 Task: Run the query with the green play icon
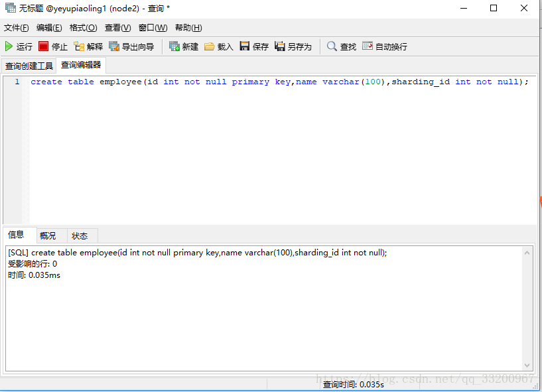coord(18,46)
